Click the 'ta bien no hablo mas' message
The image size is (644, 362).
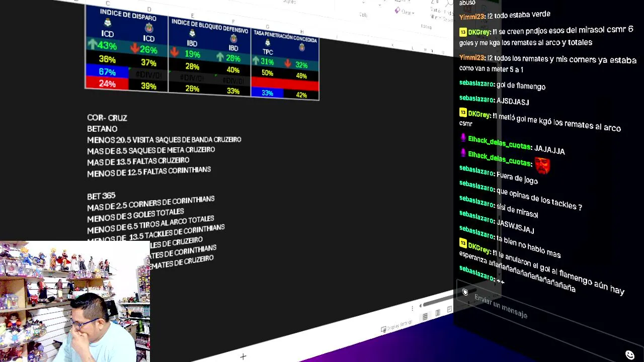click(x=528, y=246)
